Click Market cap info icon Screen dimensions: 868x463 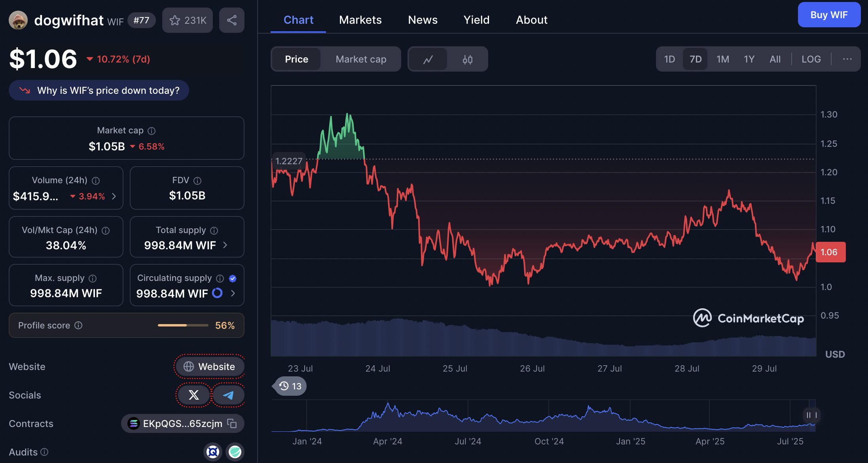point(152,131)
